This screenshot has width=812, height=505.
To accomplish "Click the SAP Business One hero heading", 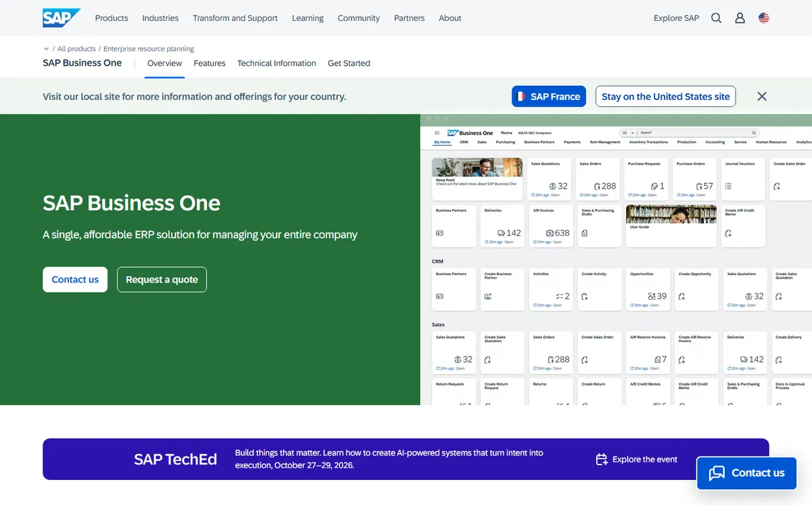I will point(131,203).
